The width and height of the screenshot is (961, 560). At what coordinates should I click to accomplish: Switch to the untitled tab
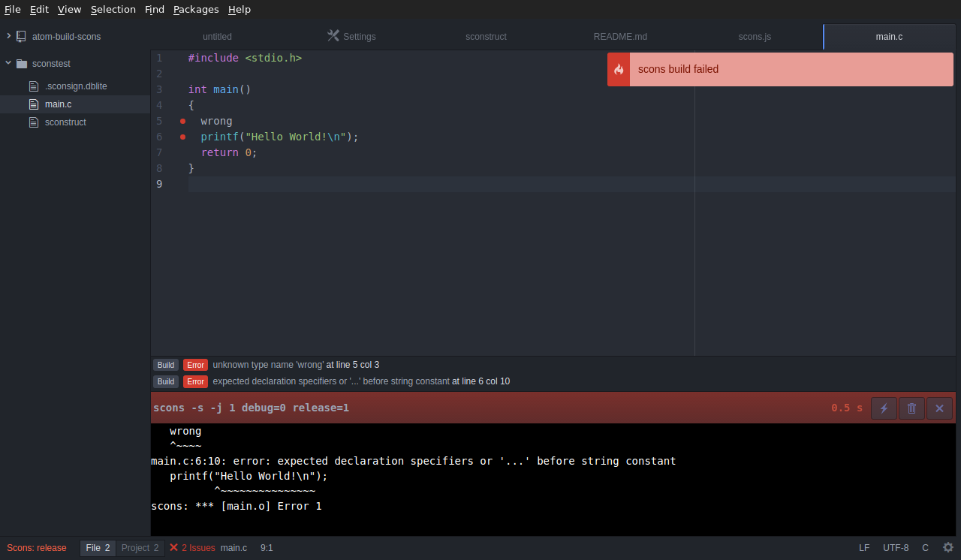[217, 37]
